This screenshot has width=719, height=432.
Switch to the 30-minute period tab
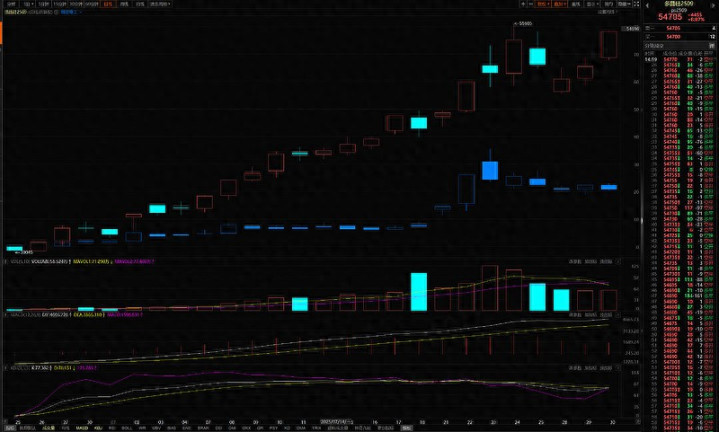76,4
